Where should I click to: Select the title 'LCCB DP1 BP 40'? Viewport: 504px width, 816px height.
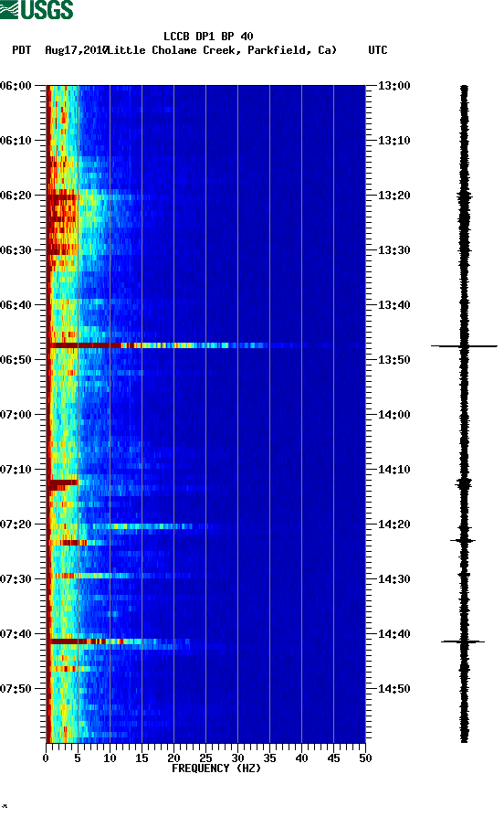(x=208, y=37)
